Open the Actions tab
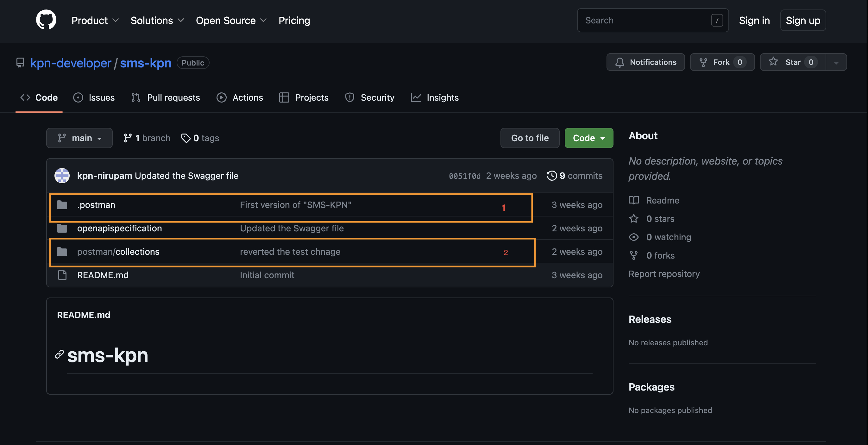 (x=240, y=98)
